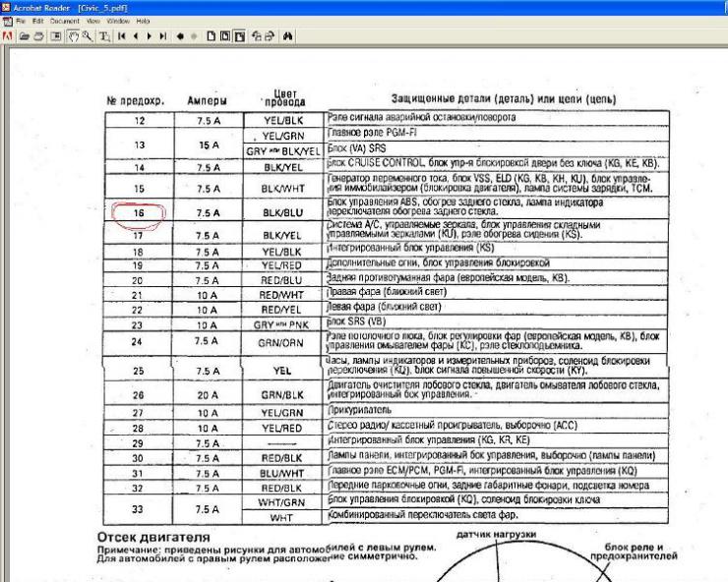Click the WHT/GRN wire color cell
Screen dimensions: 728x582
(281, 502)
